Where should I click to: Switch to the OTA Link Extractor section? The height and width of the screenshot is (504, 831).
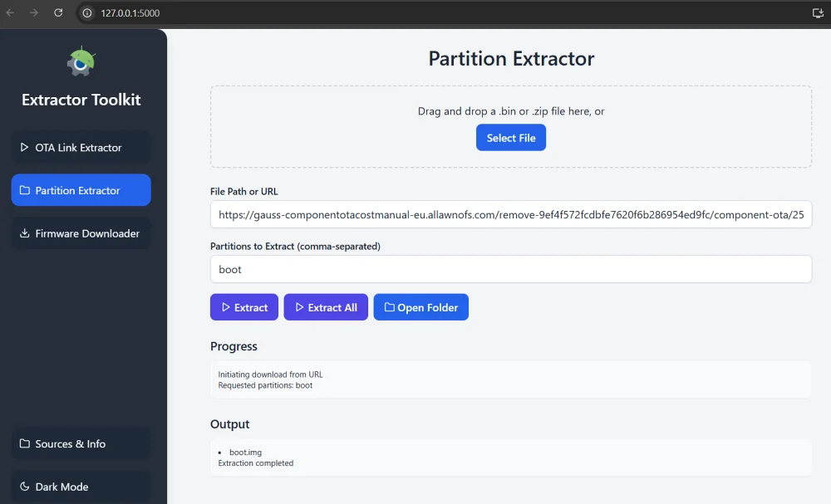tap(81, 146)
